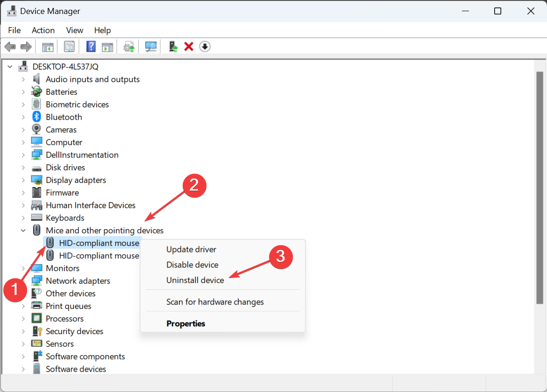Select the DellInstrumentation entry

point(82,155)
